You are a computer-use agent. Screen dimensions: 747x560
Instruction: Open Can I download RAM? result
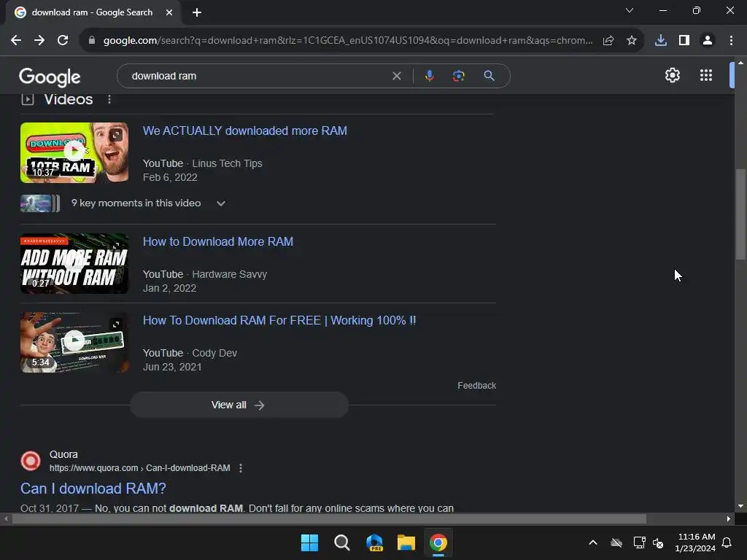93,489
